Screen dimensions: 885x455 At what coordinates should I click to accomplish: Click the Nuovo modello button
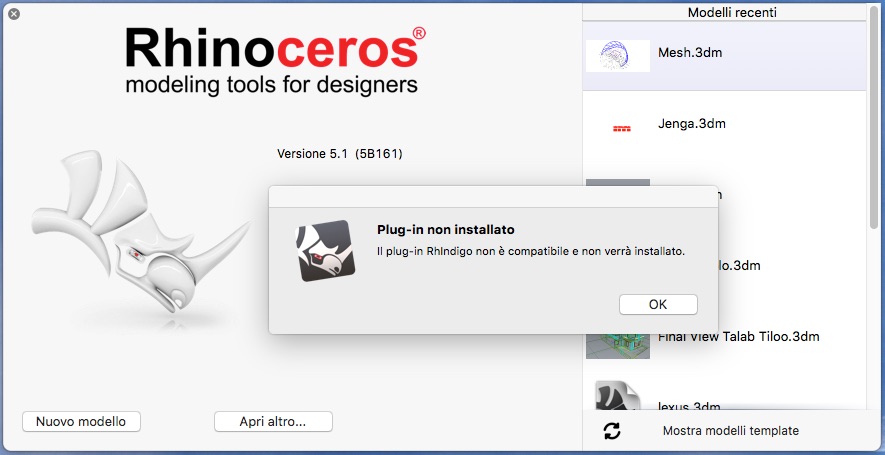tap(81, 421)
